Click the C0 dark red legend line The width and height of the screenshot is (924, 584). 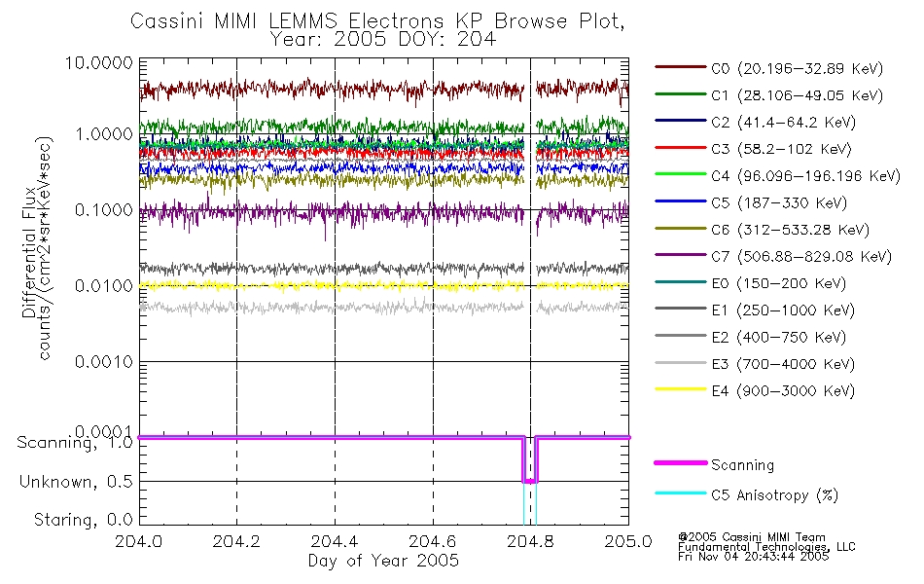[x=680, y=67]
